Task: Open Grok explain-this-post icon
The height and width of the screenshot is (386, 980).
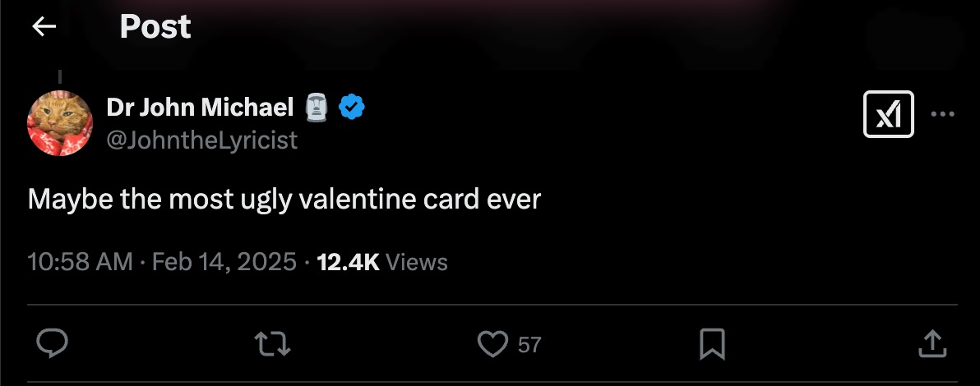Action: (x=889, y=114)
